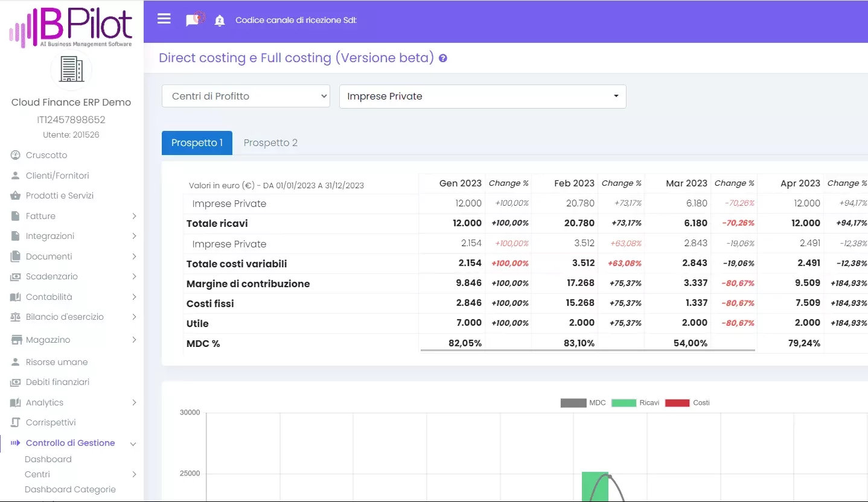Expand the Analytics submenu chevron

coord(134,402)
